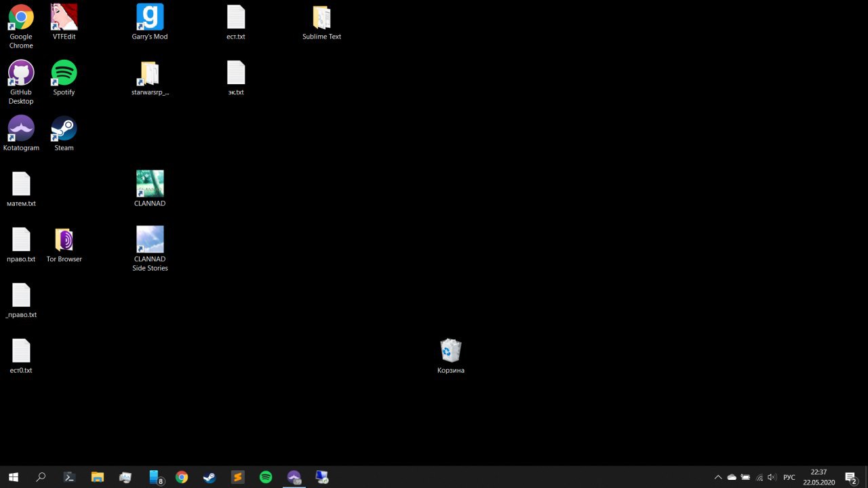Open the battery status tray icon
Viewport: 868px width, 488px height.
point(745,477)
